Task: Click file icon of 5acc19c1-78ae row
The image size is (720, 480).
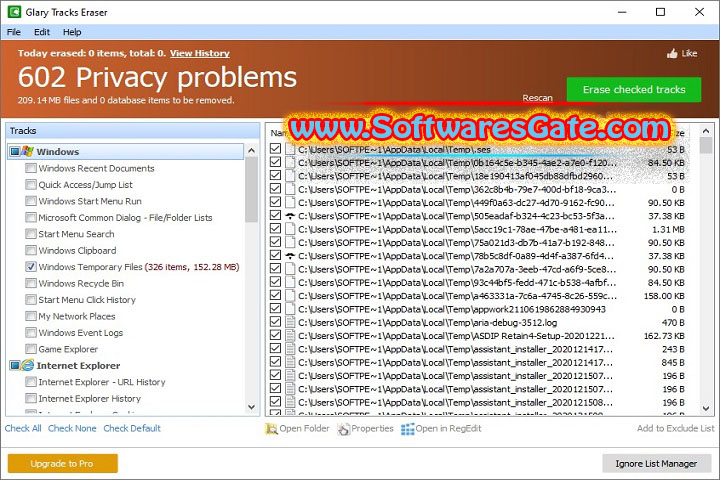Action: 290,229
